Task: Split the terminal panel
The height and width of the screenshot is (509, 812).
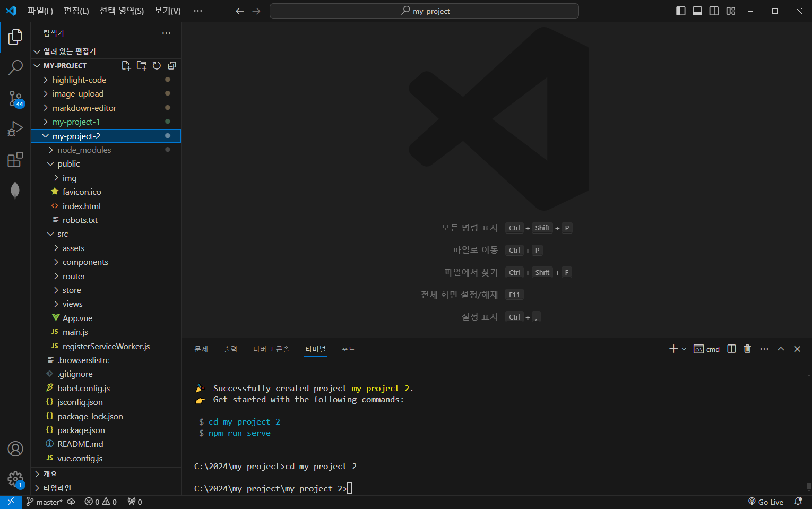Action: click(x=731, y=349)
